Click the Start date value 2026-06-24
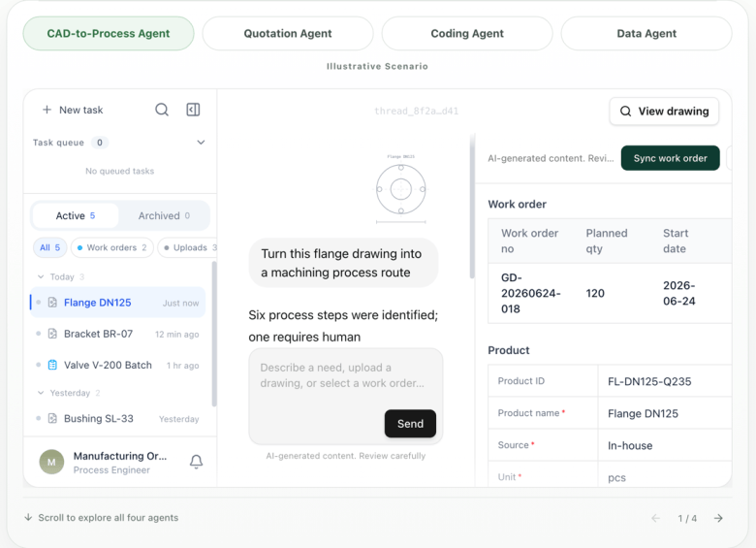Viewport: 756px width, 548px height. [678, 293]
